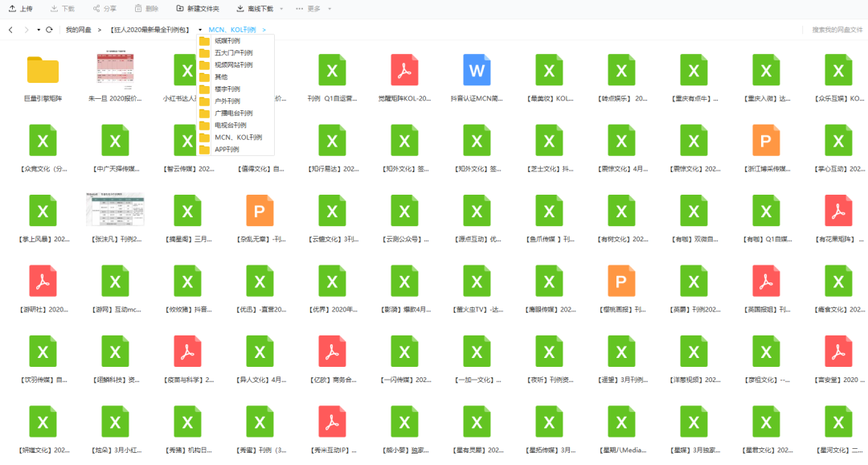The image size is (868, 465).
Task: Select the 【萤火虫TV】 Excel file icon
Action: coord(477,281)
